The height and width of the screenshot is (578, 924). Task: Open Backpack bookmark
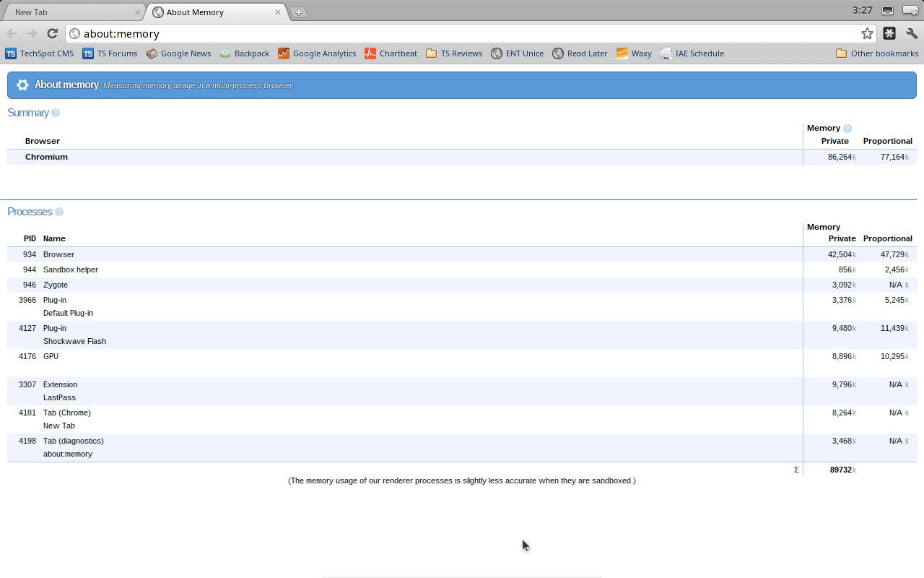coord(245,53)
